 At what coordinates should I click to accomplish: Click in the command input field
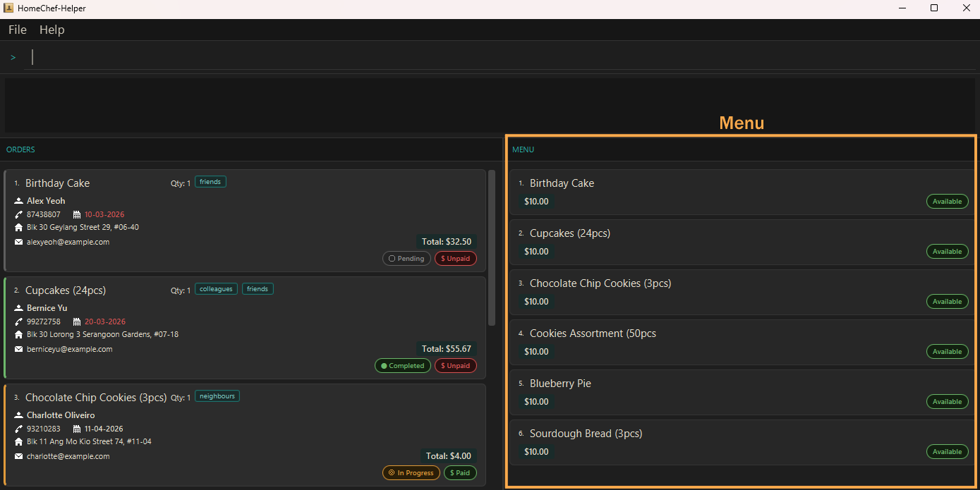[494, 58]
